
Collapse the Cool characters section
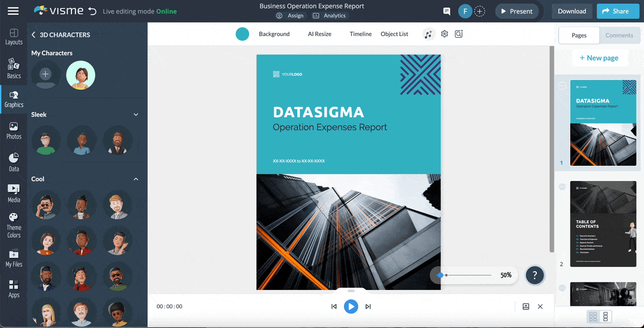pos(136,179)
